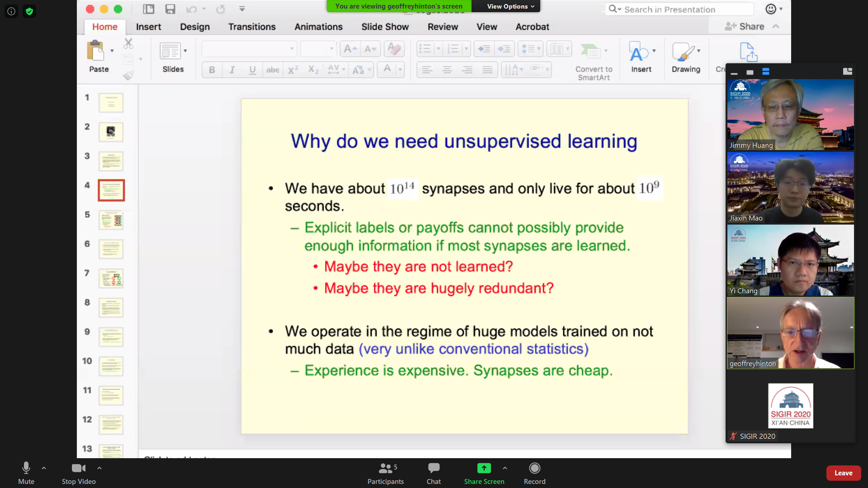Open the Slide Show tab
Viewport: 868px width, 488px height.
[385, 27]
